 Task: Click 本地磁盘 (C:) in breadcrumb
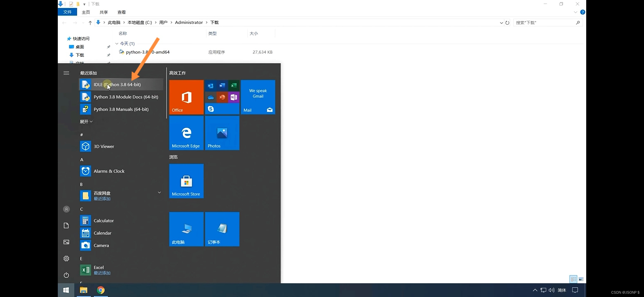click(140, 22)
